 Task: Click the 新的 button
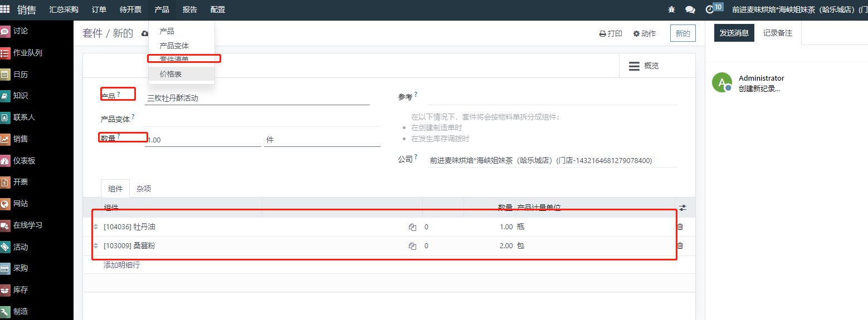pyautogui.click(x=682, y=33)
